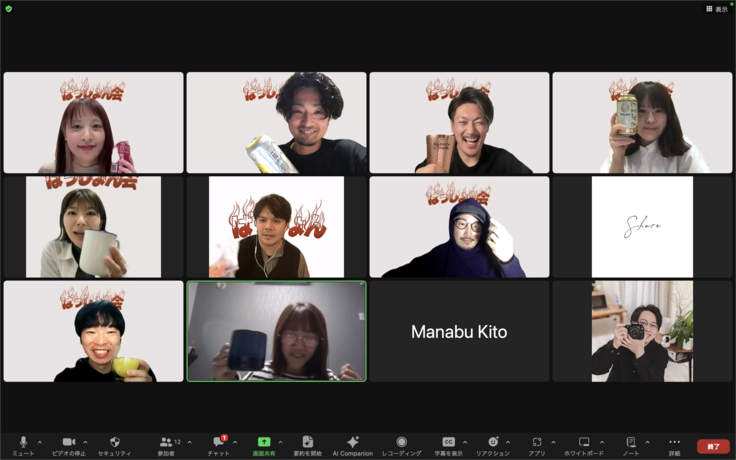Image resolution: width=736 pixels, height=460 pixels.
Task: Open the participants list icon
Action: click(x=166, y=443)
